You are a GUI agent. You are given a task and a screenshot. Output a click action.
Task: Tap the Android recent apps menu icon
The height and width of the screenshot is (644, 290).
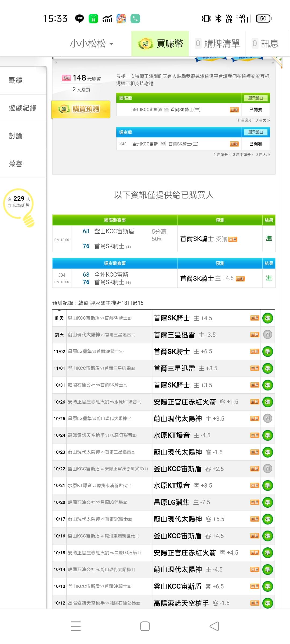[x=76, y=626]
